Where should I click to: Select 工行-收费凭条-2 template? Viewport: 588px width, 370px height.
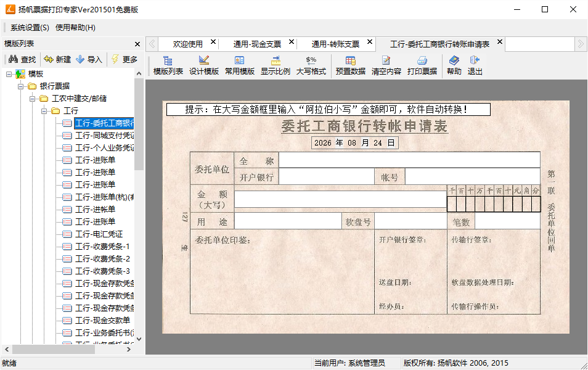(102, 259)
